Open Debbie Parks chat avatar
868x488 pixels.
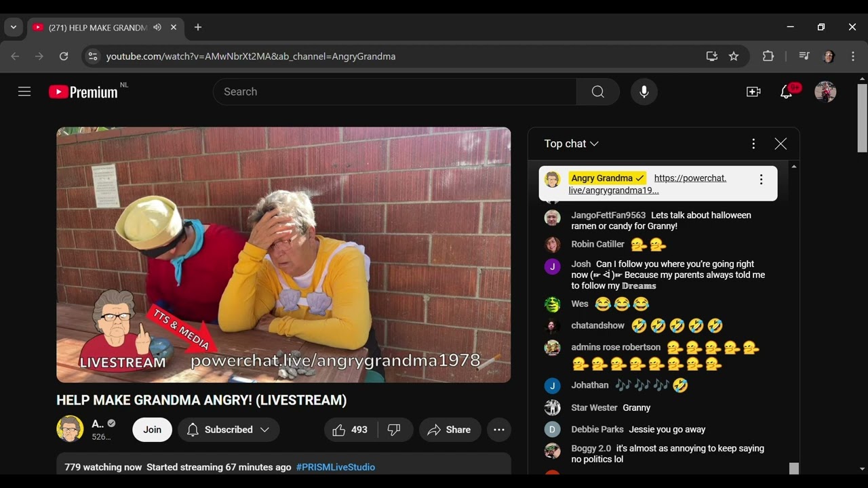tap(552, 430)
